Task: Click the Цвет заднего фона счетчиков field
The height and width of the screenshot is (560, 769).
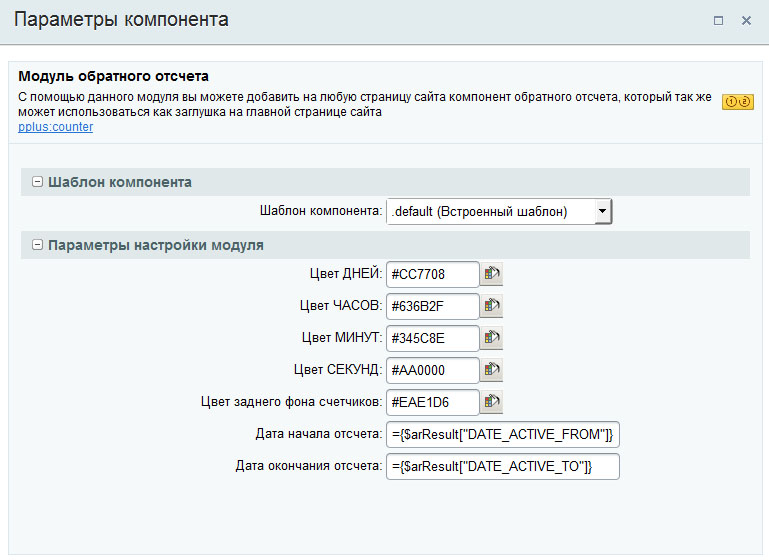Action: [x=432, y=402]
